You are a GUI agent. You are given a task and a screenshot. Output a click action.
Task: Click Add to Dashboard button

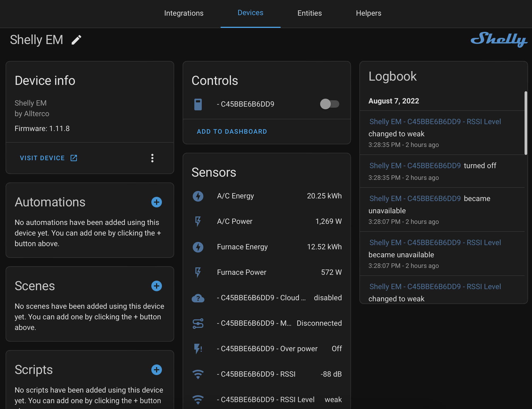click(232, 132)
